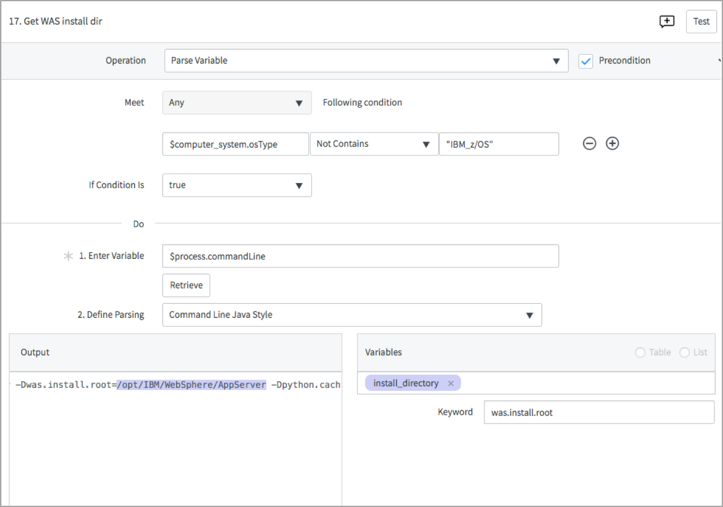Click the -Dwas.install.root= output text

click(66, 385)
